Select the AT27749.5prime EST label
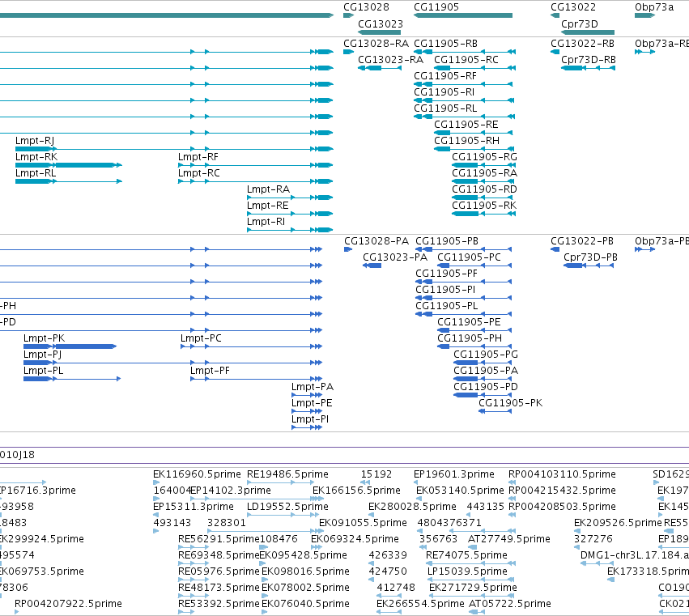This screenshot has width=689, height=616. 508,539
